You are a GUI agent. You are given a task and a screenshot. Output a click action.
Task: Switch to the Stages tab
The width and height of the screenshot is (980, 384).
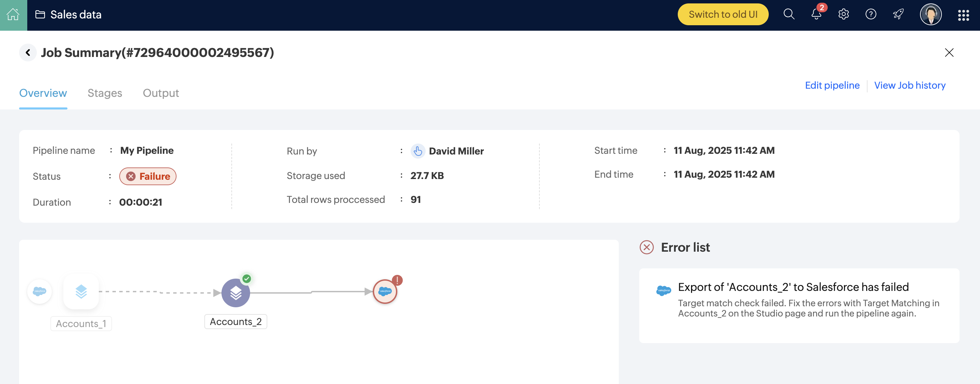[105, 93]
